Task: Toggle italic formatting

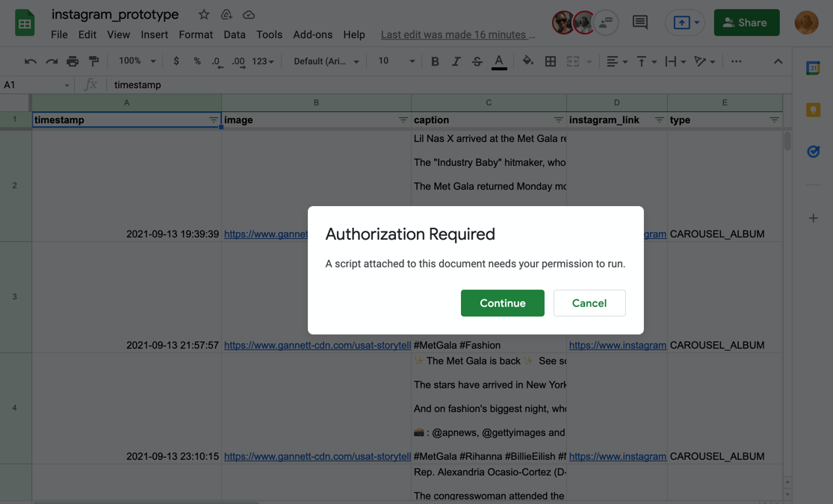Action: tap(456, 60)
